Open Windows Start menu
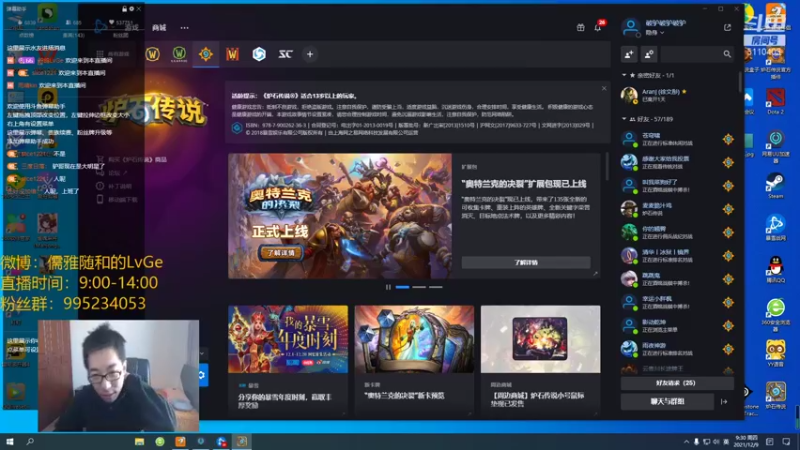Image resolution: width=800 pixels, height=450 pixels. pyautogui.click(x=9, y=441)
